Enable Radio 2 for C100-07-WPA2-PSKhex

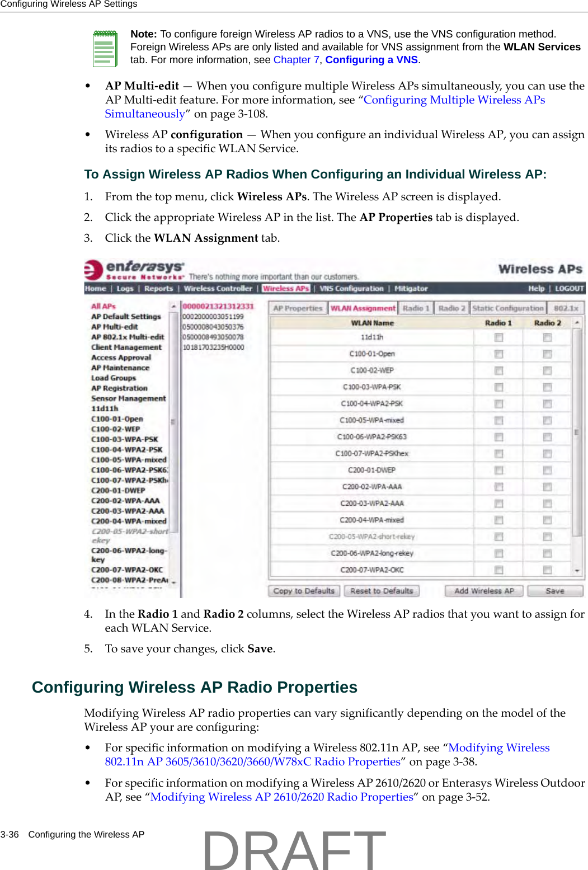(547, 453)
